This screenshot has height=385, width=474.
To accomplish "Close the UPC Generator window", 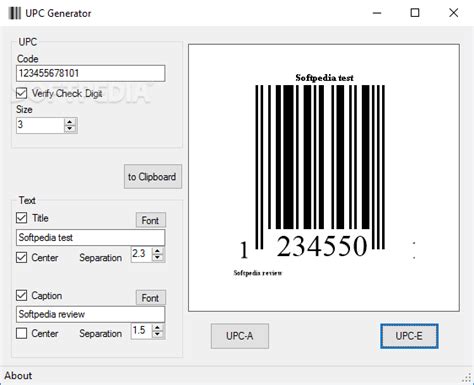I will point(454,13).
